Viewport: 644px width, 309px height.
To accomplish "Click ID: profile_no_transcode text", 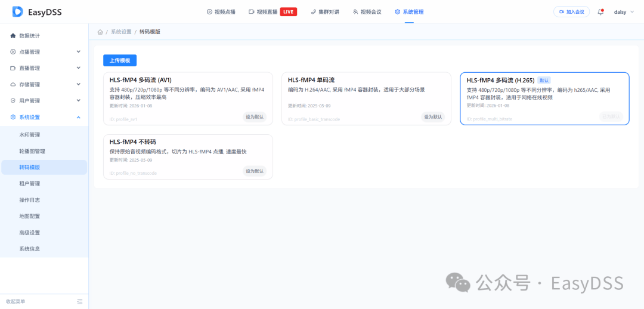I will pos(133,174).
